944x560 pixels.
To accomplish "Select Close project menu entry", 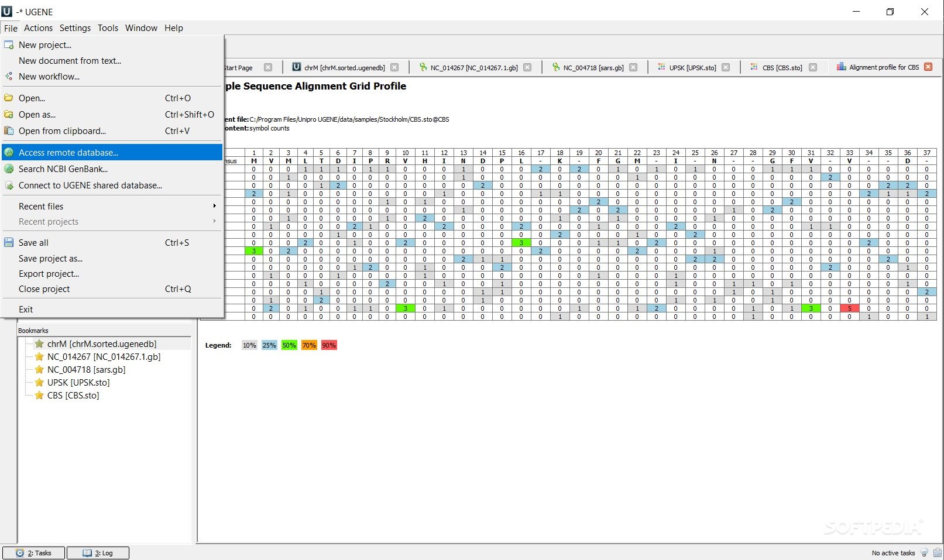I will tap(112, 289).
